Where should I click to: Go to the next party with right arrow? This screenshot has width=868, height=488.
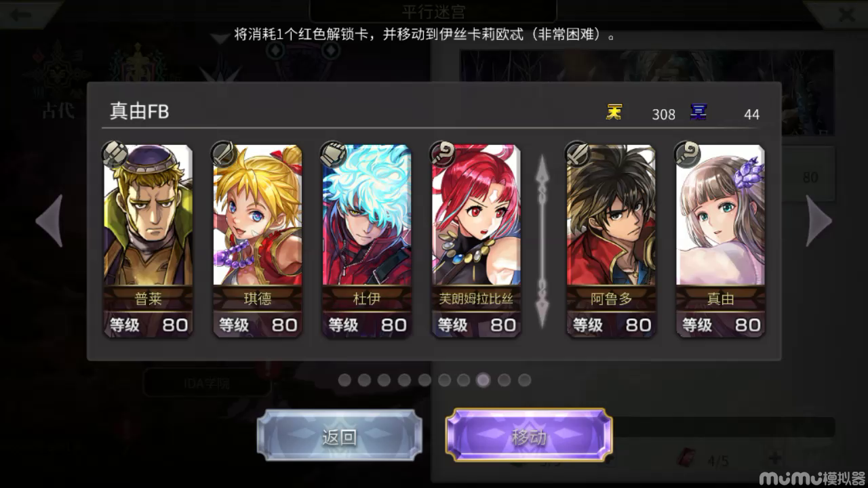pyautogui.click(x=818, y=221)
